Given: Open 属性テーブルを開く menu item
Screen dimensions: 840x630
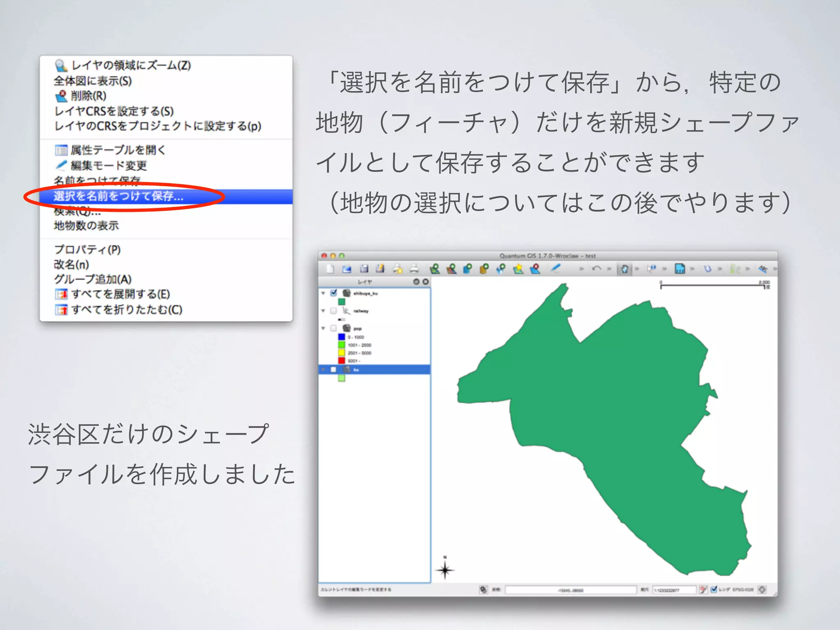Looking at the screenshot, I should pos(166,150).
